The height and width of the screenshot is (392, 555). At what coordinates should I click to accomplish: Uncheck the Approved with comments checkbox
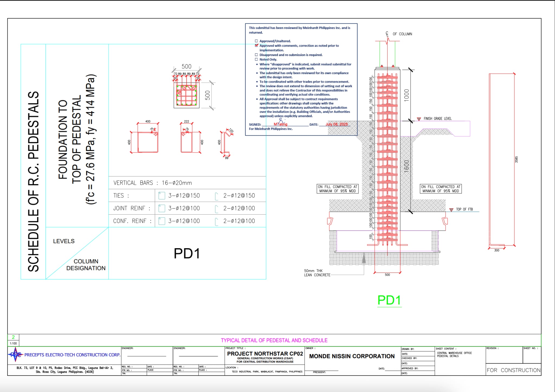pos(256,46)
